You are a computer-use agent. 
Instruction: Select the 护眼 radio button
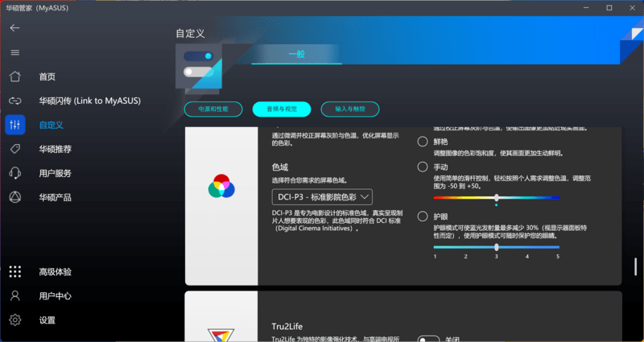(x=422, y=216)
